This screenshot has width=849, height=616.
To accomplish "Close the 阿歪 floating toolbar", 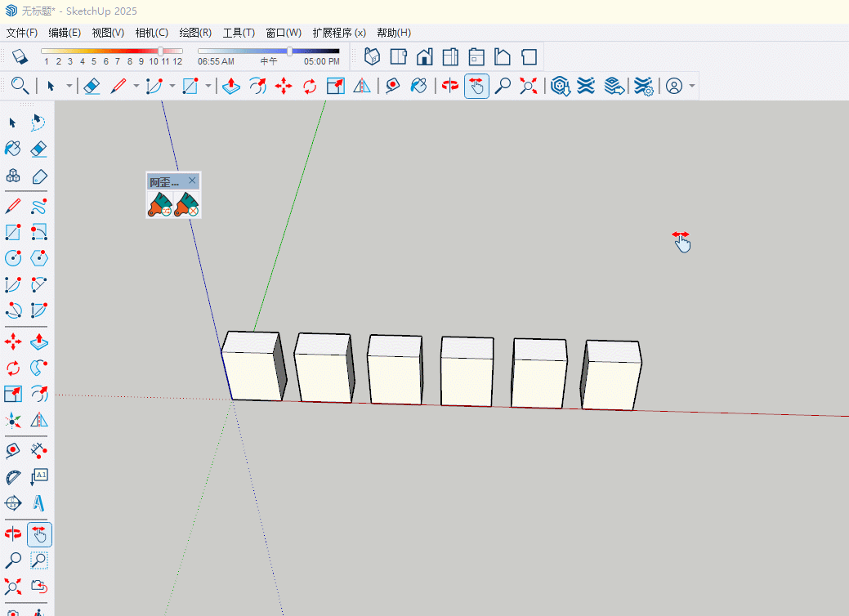I will click(x=192, y=181).
